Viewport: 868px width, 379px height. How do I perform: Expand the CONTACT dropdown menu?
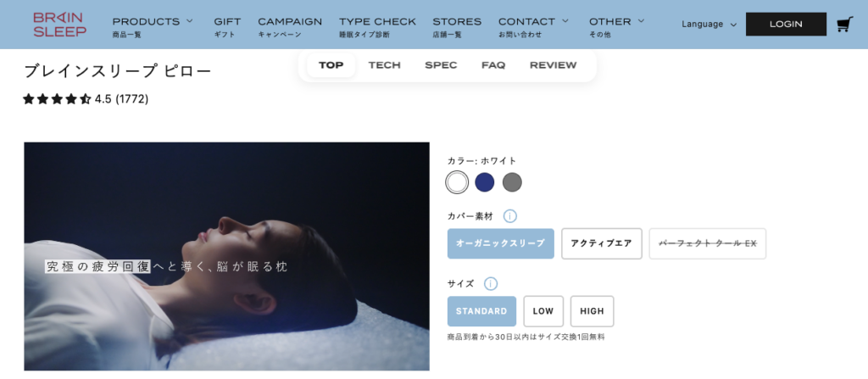(533, 21)
